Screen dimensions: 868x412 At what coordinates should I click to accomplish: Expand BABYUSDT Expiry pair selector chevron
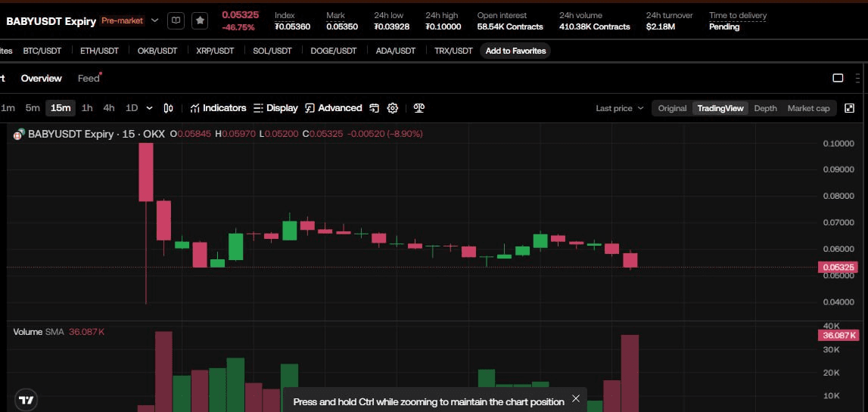[x=155, y=20]
